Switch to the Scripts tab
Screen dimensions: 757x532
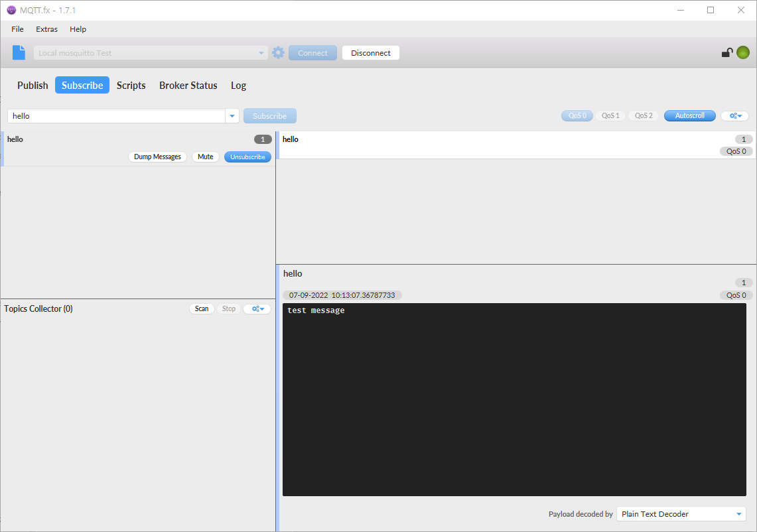131,86
